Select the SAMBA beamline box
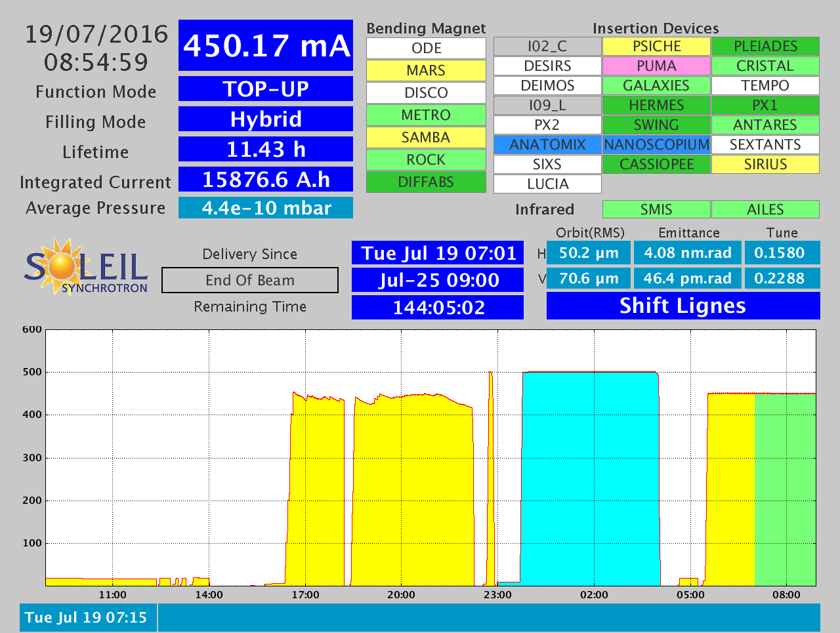This screenshot has width=840, height=633. [x=426, y=137]
